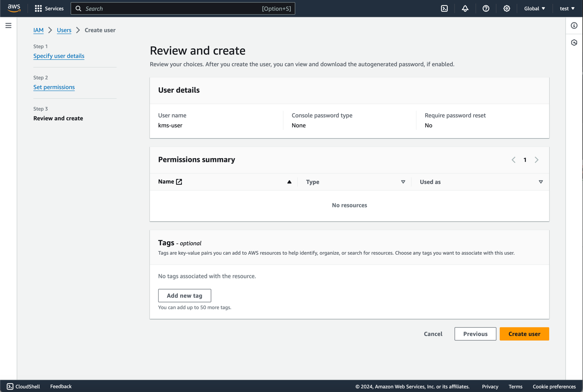Click the Name column header text
This screenshot has width=583, height=392.
[x=166, y=181]
